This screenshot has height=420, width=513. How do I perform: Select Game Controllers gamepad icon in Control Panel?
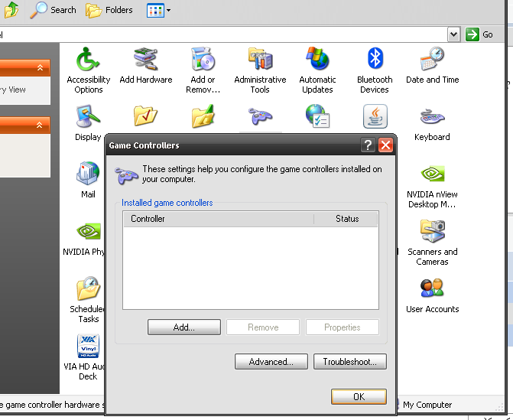tap(260, 116)
